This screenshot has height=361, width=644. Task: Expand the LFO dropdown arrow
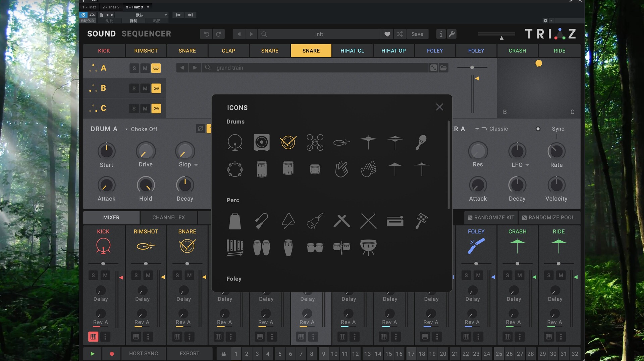coord(527,165)
